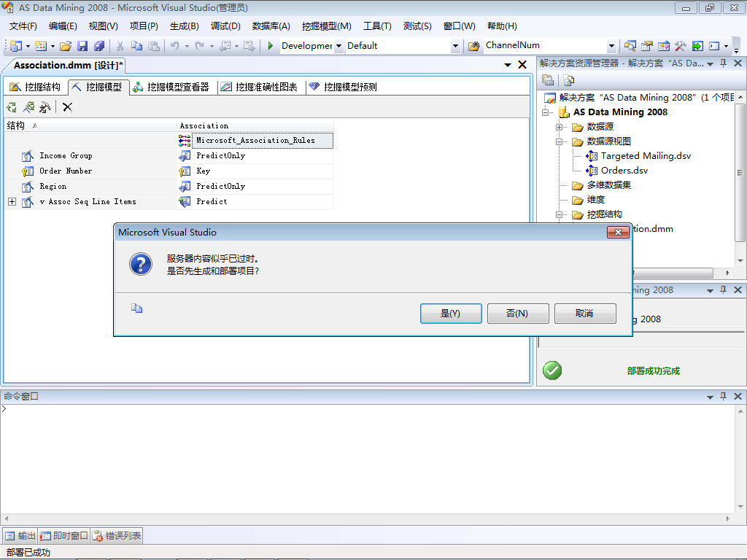Viewport: 747px width, 560px height.
Task: Select Targeted Mailing.dsv in Solution Explorer
Action: (x=645, y=156)
